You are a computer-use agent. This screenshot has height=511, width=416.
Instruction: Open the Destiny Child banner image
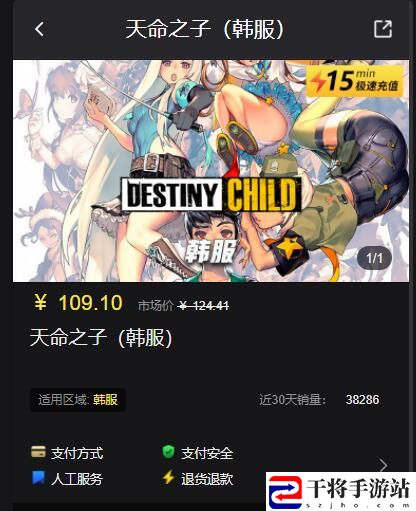pos(211,171)
